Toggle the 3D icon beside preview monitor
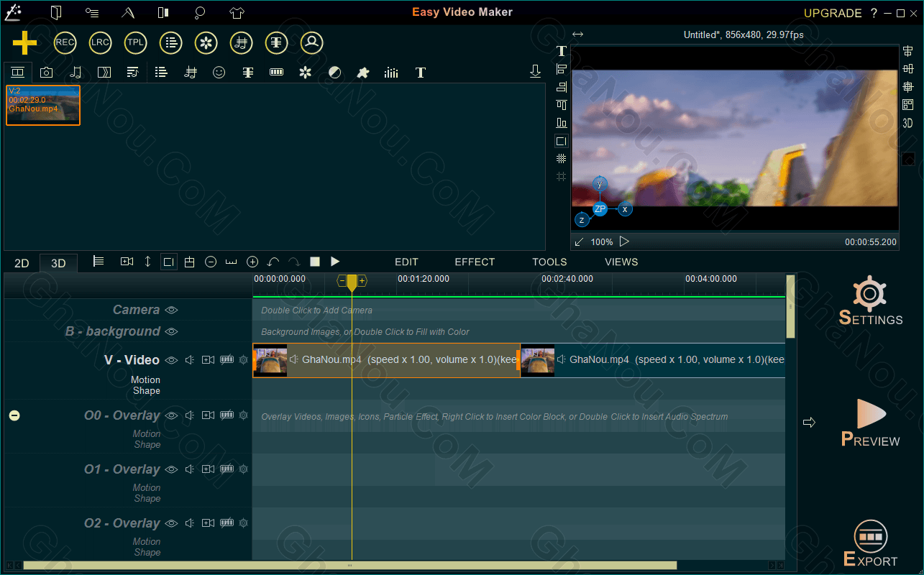The width and height of the screenshot is (924, 575). [907, 123]
